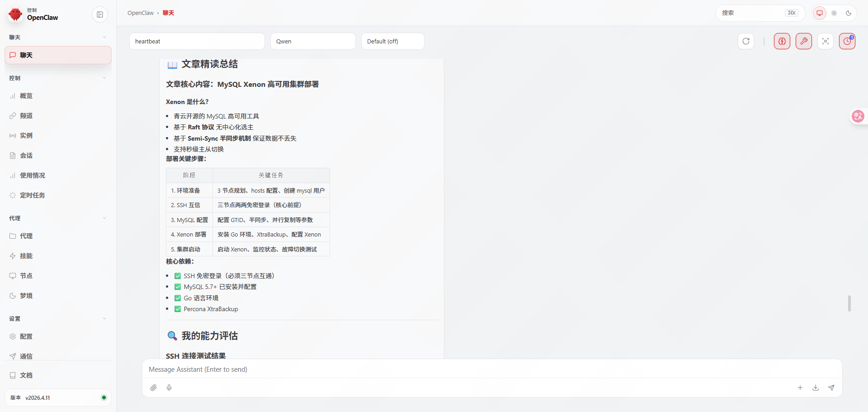Open 技能 skills page
Screen dimensions: 868x412
click(58, 256)
